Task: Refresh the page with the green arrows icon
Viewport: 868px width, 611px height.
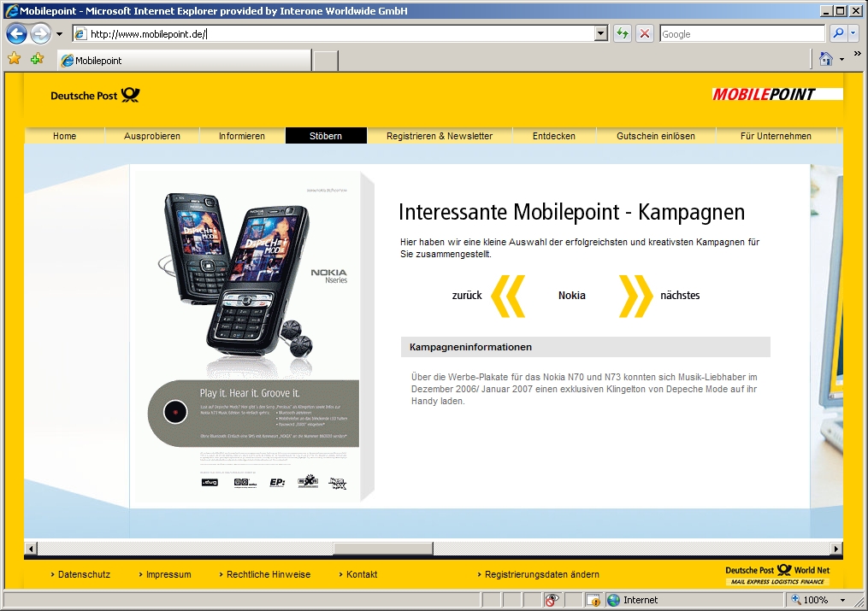Action: [x=622, y=33]
